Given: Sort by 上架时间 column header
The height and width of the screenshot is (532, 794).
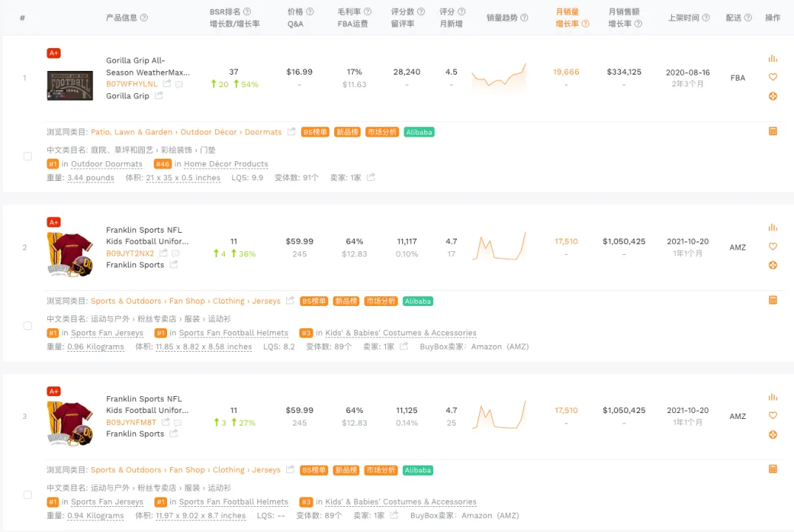Looking at the screenshot, I should (x=684, y=18).
